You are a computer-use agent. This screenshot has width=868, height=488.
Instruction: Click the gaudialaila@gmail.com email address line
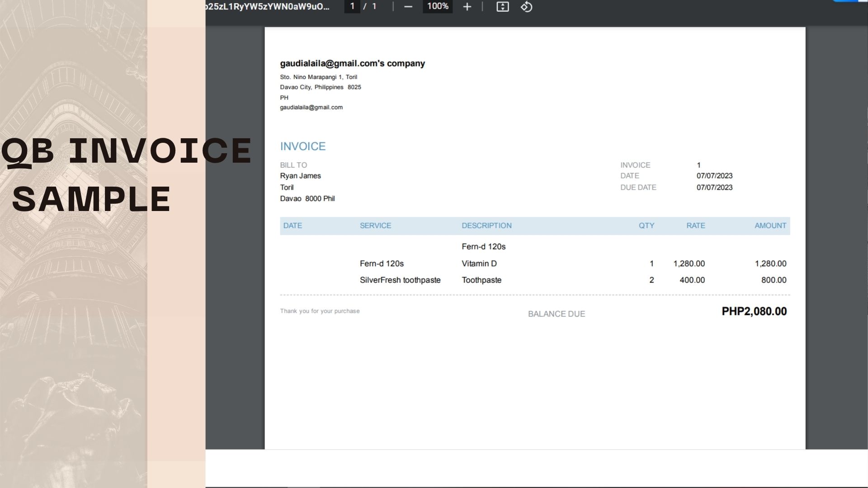(x=311, y=108)
